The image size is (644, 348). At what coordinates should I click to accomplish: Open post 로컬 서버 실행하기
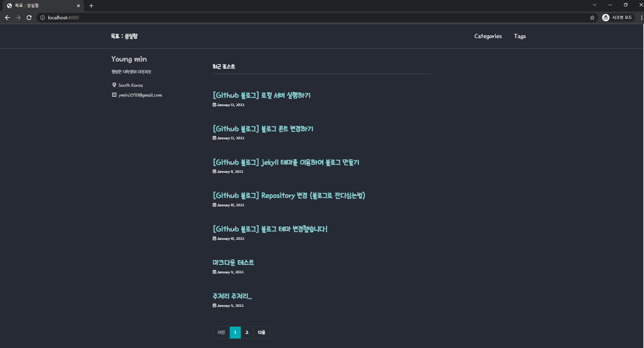coord(262,95)
